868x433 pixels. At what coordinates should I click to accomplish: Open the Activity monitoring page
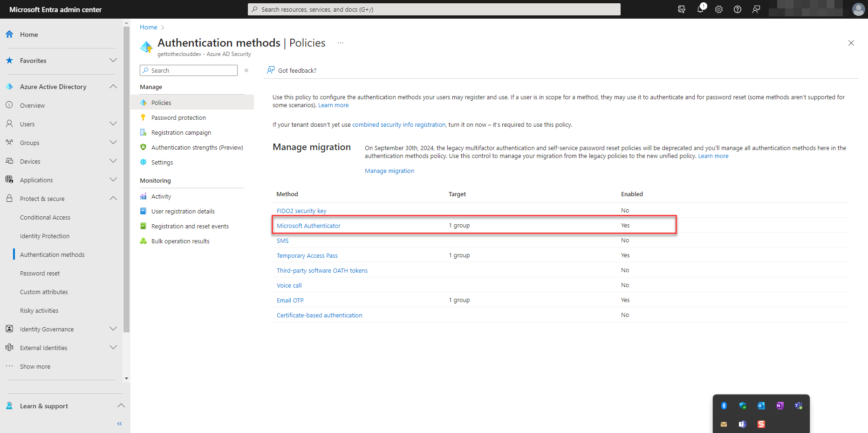tap(161, 196)
